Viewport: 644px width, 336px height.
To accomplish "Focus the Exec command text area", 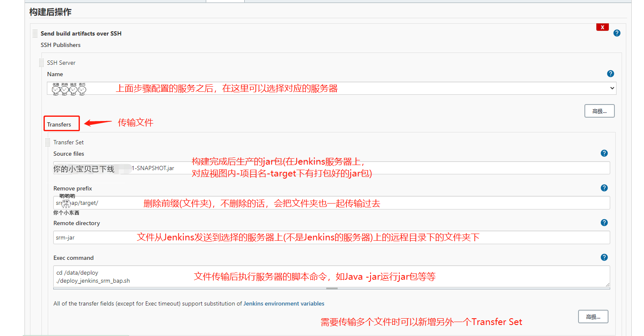I will 332,277.
